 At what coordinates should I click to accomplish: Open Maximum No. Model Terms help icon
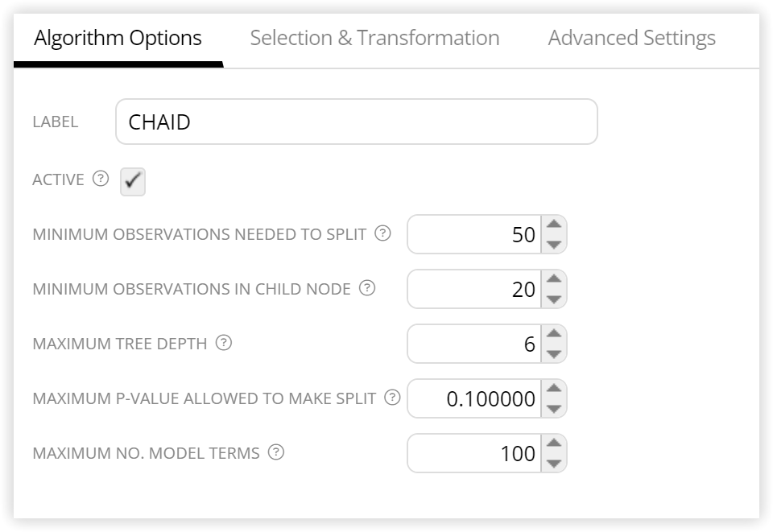[x=275, y=452]
